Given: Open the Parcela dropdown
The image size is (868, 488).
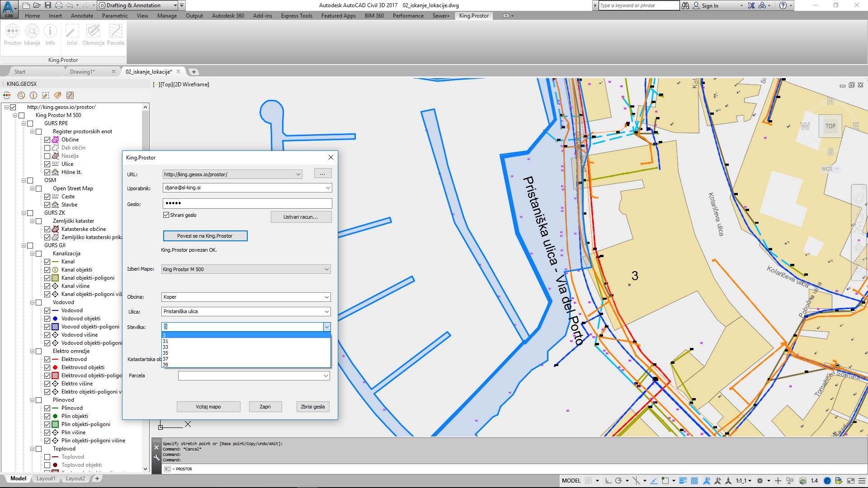Looking at the screenshot, I should [326, 375].
